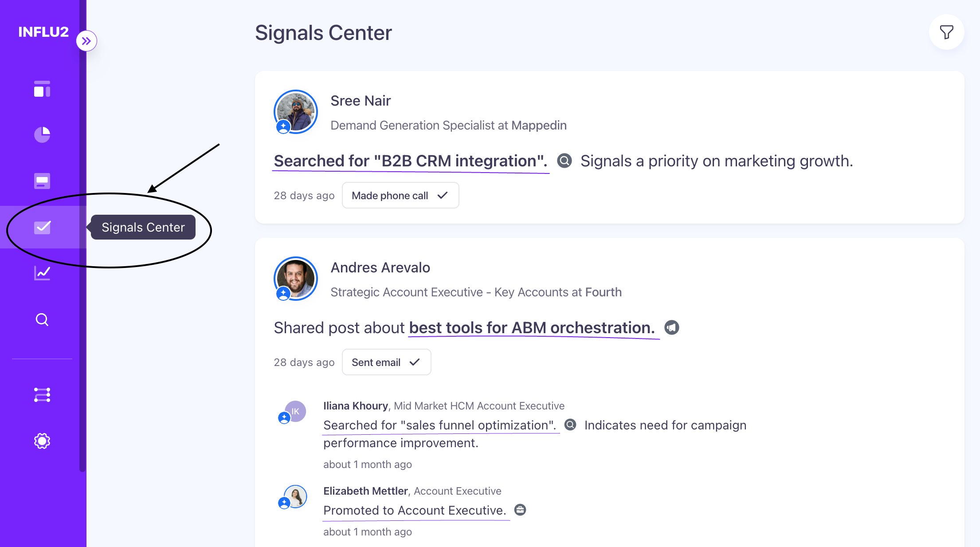Click the funnel filter icon top right
Image resolution: width=980 pixels, height=547 pixels.
click(947, 32)
